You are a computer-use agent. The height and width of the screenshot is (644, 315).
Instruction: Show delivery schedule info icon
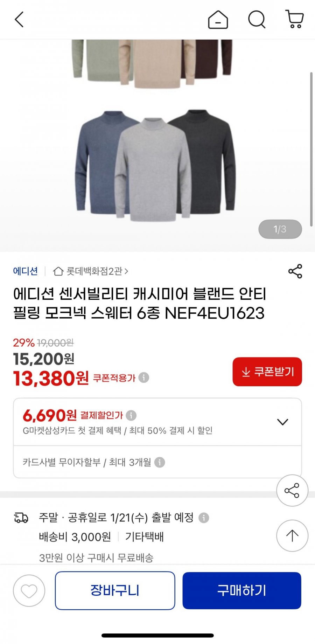tap(204, 518)
